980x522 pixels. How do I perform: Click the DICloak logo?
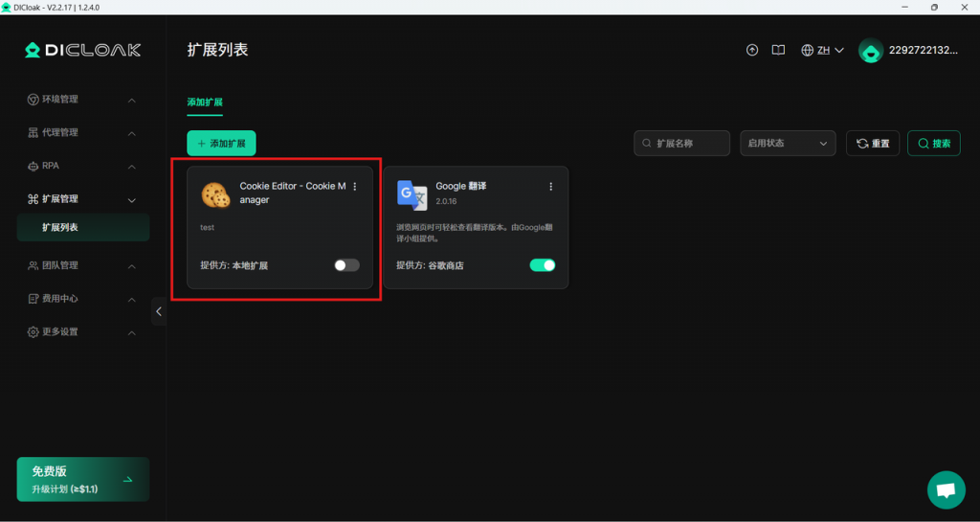(82, 50)
